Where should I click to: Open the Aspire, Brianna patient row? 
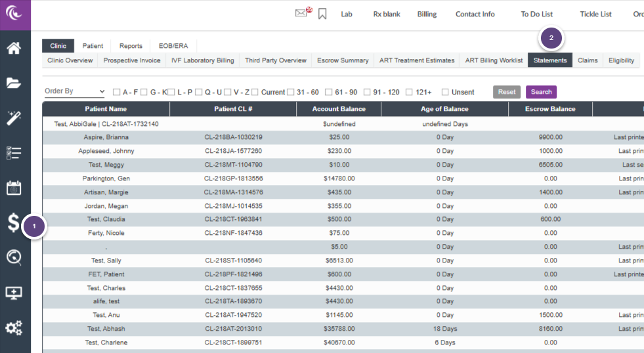[106, 137]
